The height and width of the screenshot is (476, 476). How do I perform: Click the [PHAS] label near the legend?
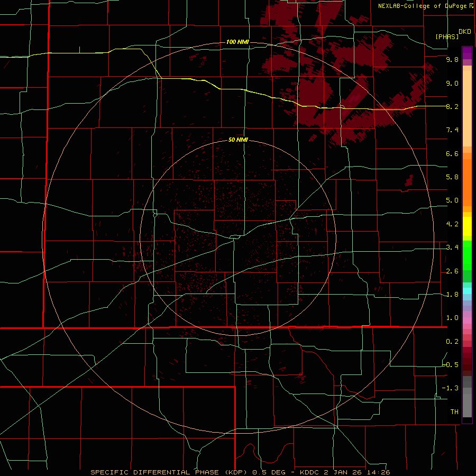click(x=447, y=36)
